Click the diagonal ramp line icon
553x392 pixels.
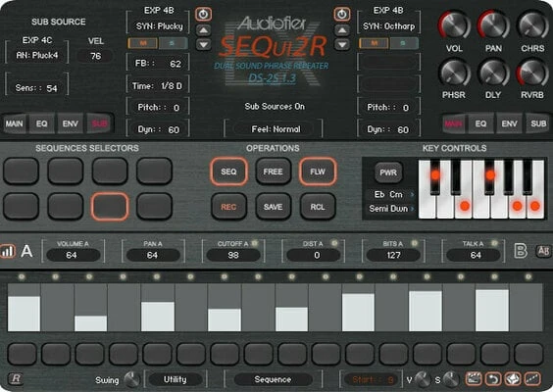coord(532,379)
